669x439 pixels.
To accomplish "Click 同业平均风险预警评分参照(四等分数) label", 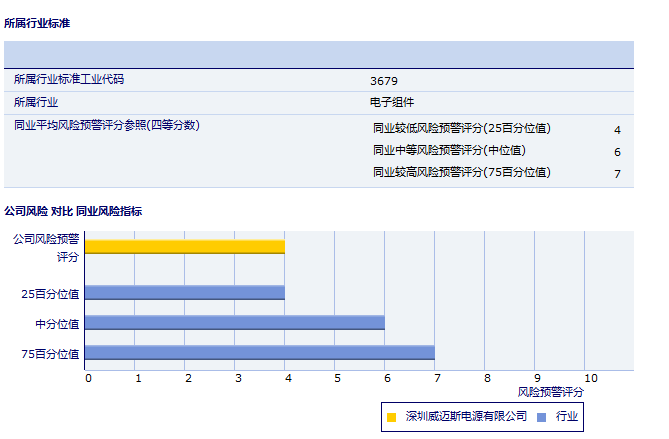I will click(107, 125).
